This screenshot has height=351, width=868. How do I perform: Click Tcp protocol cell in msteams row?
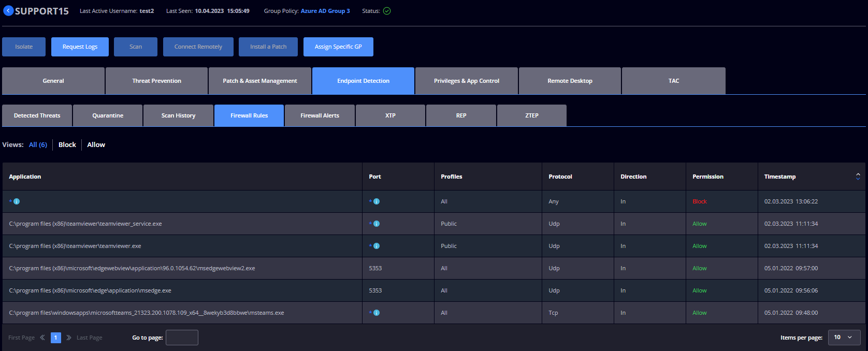pos(553,313)
